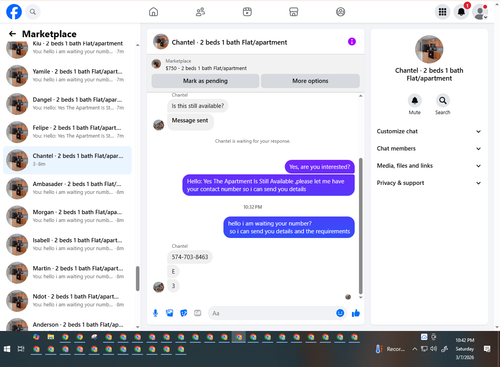Open the Friends tab icon
Viewport: 500px width, 367px height.
click(200, 12)
